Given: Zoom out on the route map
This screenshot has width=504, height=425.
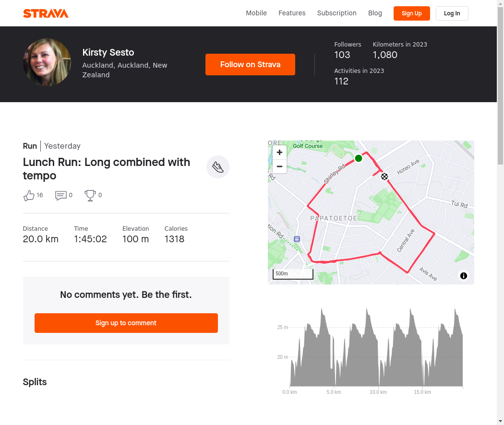Looking at the screenshot, I should point(279,166).
